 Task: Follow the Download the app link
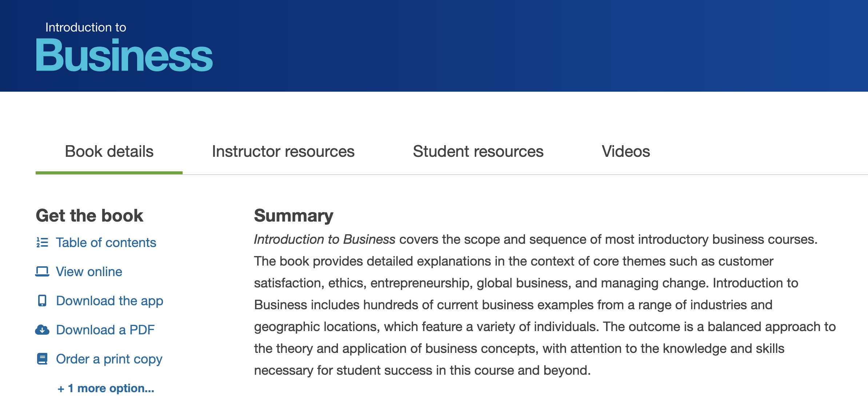[110, 301]
